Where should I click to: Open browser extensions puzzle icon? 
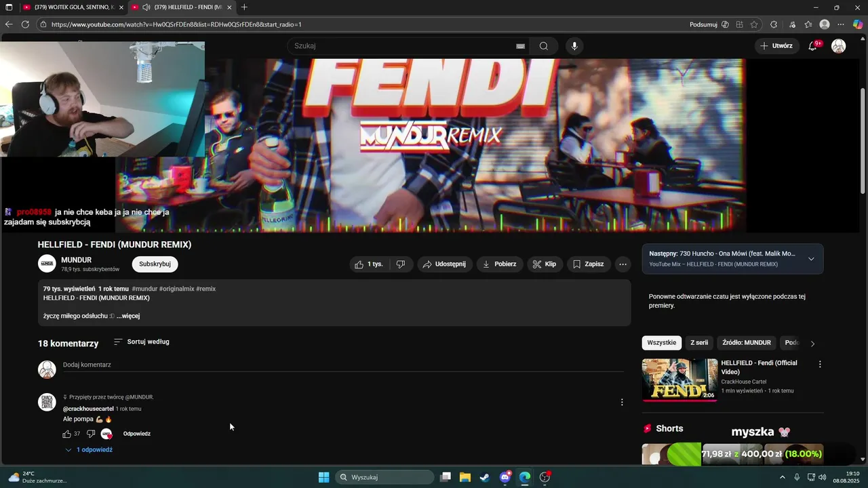(x=774, y=24)
